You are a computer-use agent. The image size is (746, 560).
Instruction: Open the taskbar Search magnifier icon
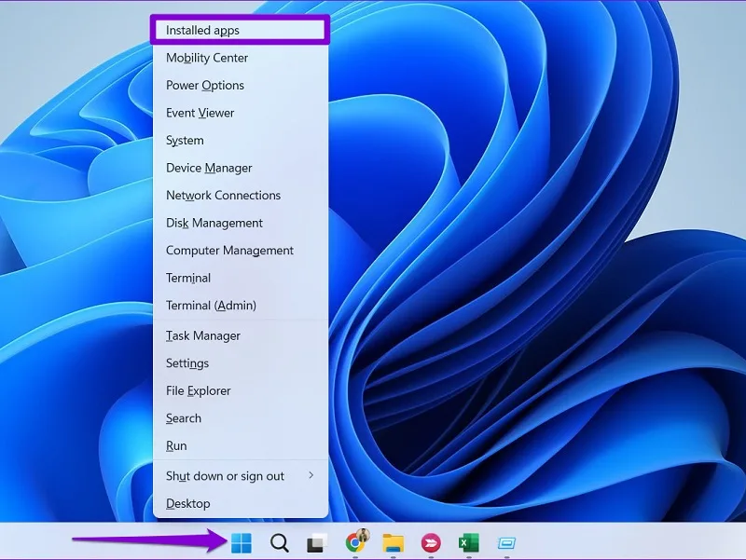pos(279,543)
